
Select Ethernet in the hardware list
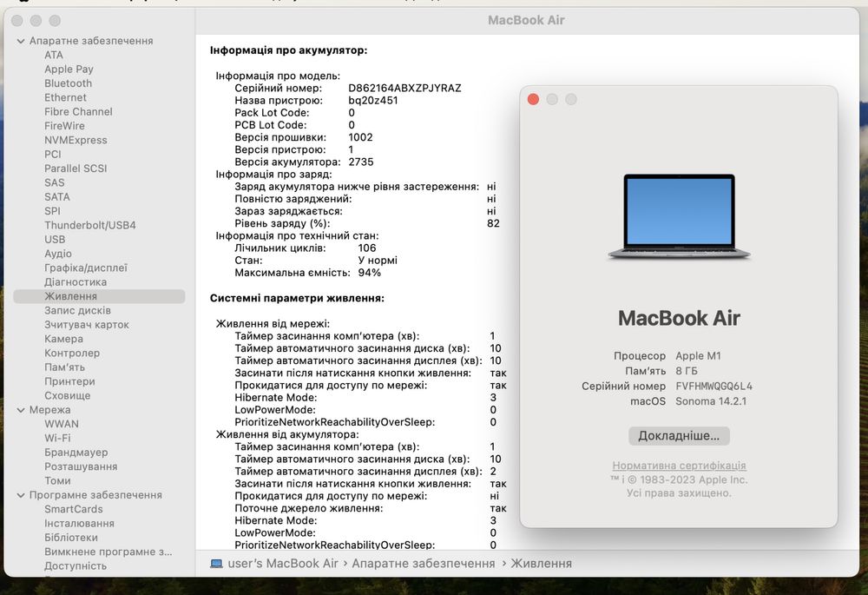65,97
